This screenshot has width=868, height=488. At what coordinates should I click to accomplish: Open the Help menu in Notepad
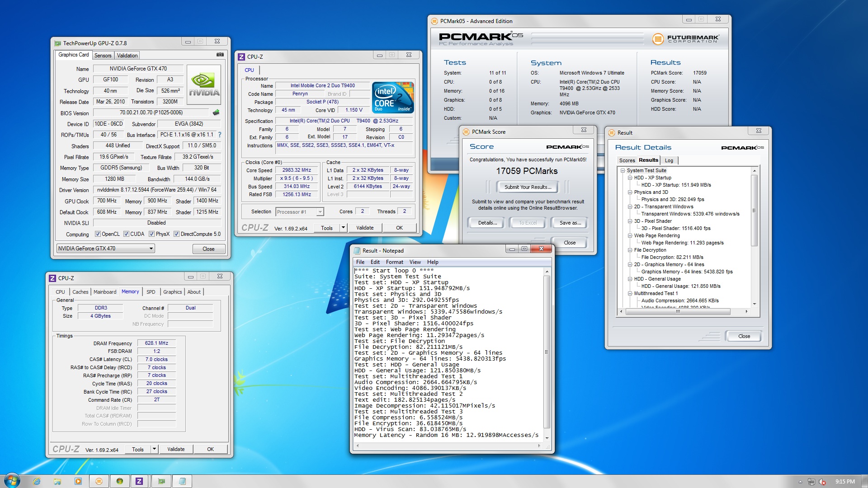coord(433,262)
